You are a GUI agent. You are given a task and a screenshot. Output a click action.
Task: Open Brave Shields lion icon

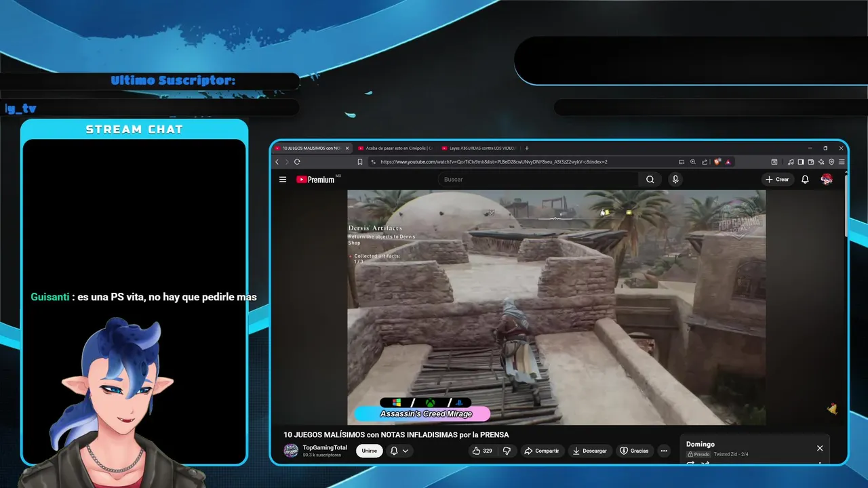coord(717,162)
